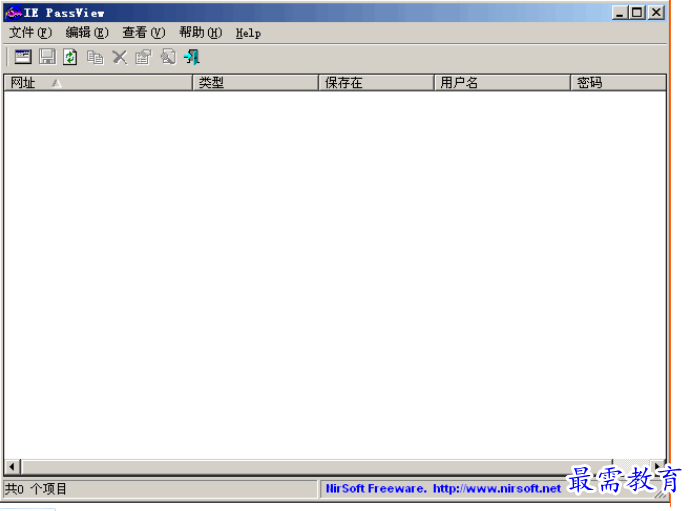The width and height of the screenshot is (690, 511).
Task: Refresh the password list with green arrows icon
Action: click(70, 57)
